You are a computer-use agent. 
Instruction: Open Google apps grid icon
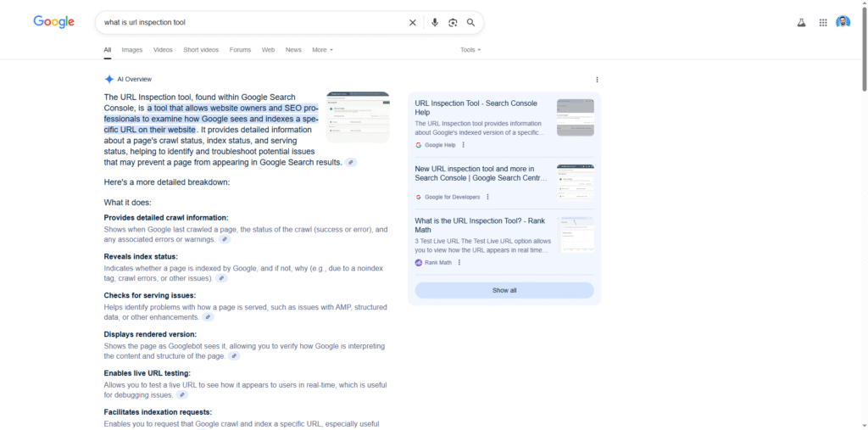point(823,23)
